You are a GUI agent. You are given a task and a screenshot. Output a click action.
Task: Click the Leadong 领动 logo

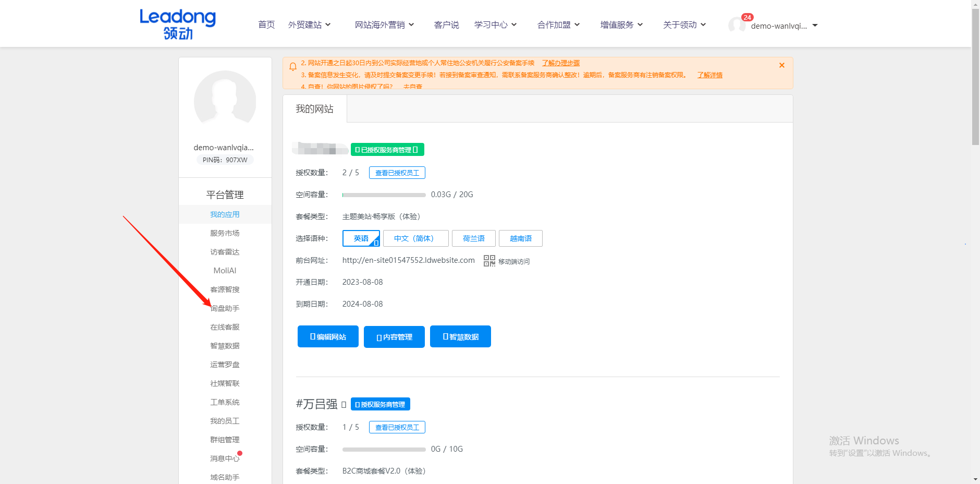[x=177, y=23]
